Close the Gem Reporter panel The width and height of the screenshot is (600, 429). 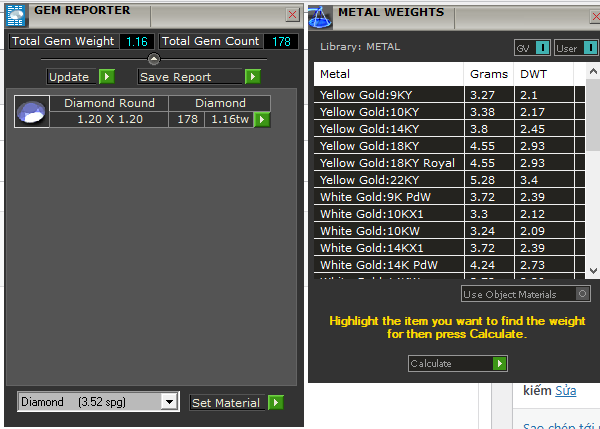292,14
